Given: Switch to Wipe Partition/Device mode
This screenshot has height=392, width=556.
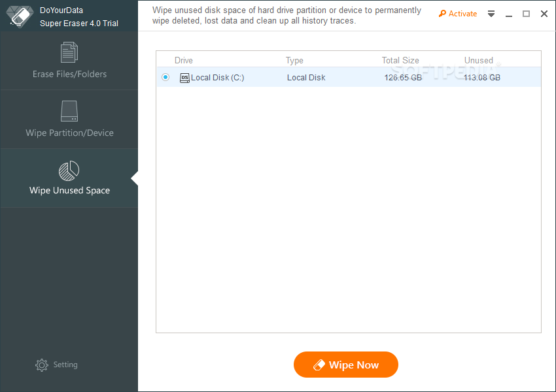Looking at the screenshot, I should click(69, 120).
